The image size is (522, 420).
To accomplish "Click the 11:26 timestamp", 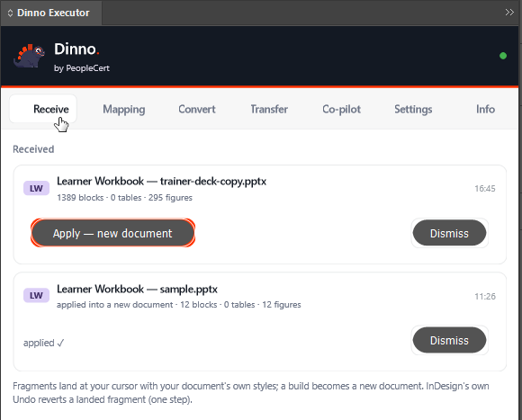I will [x=485, y=296].
